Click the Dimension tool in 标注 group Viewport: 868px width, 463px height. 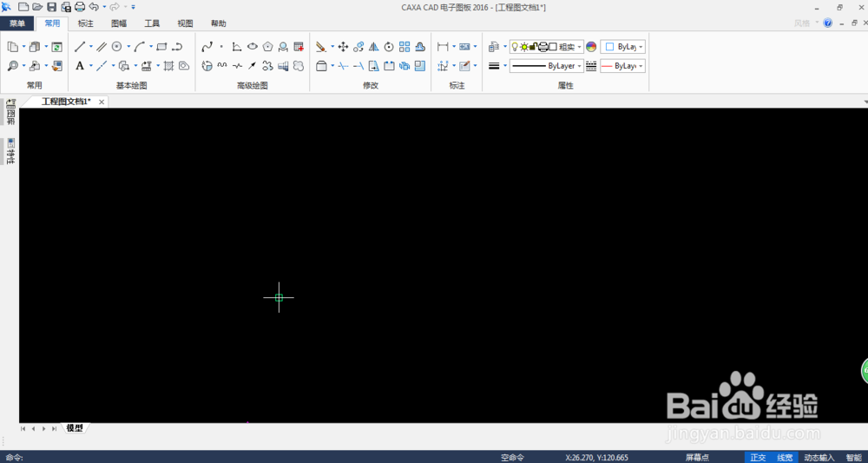pos(443,47)
